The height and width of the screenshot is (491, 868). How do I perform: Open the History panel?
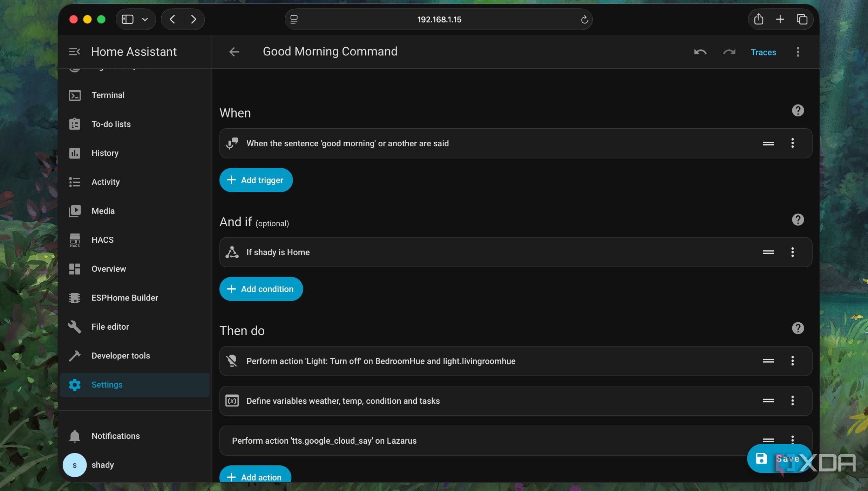pyautogui.click(x=135, y=153)
